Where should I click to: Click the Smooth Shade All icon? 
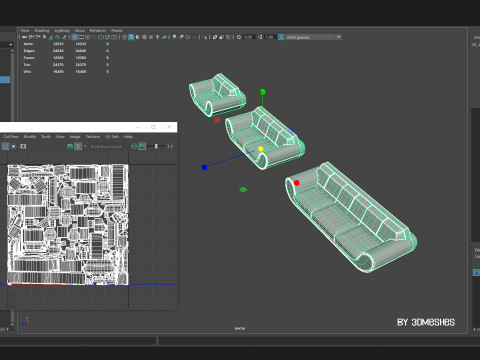pos(131,37)
